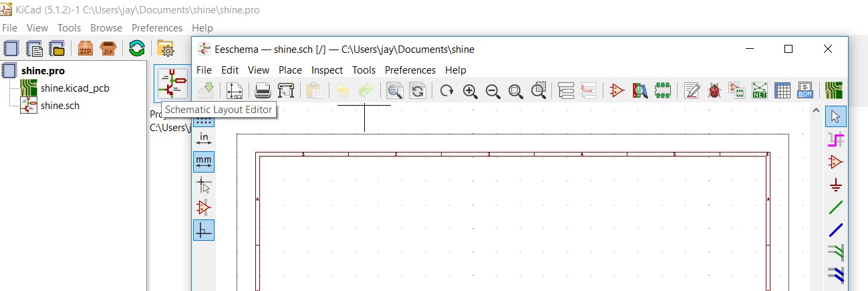The width and height of the screenshot is (868, 291).
Task: Refresh the KiCad project tree
Action: pos(137,48)
